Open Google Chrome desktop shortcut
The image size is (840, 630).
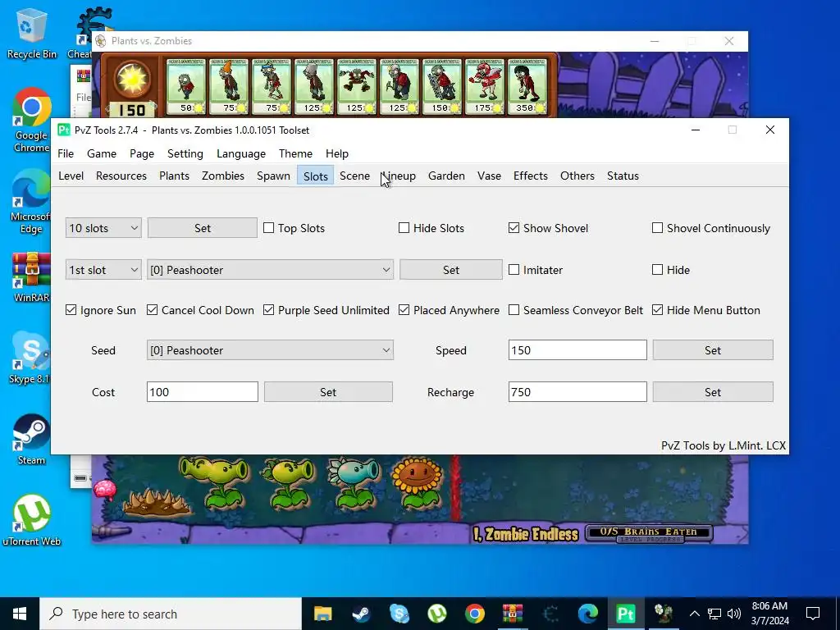point(32,121)
